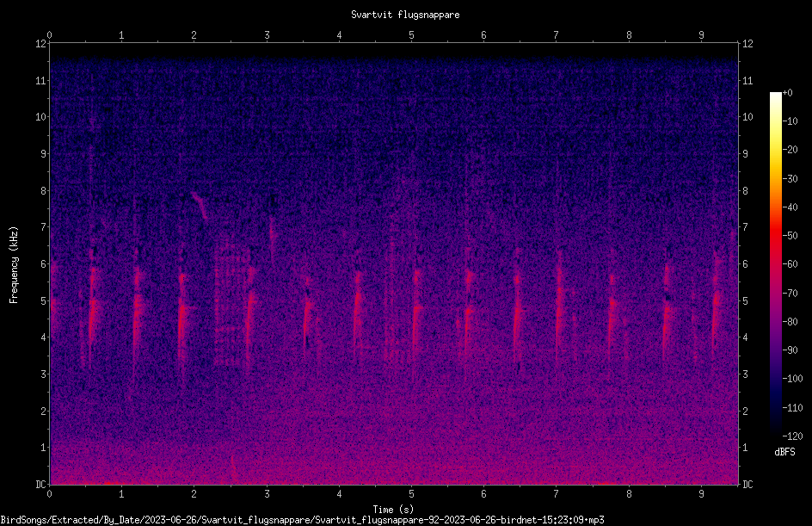Click the '-80' colorbar label
812x526 pixels.
click(790, 322)
